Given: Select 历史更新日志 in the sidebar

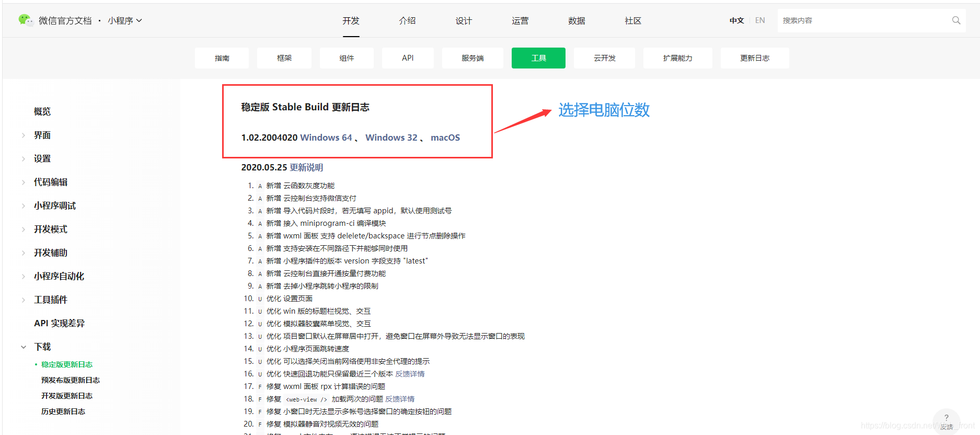Looking at the screenshot, I should coord(63,411).
